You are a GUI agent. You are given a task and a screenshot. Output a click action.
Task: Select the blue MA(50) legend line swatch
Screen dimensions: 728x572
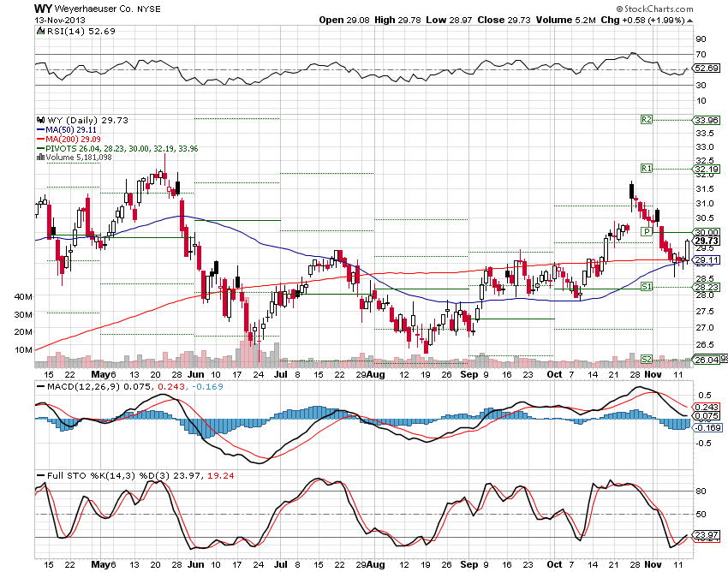tap(41, 130)
